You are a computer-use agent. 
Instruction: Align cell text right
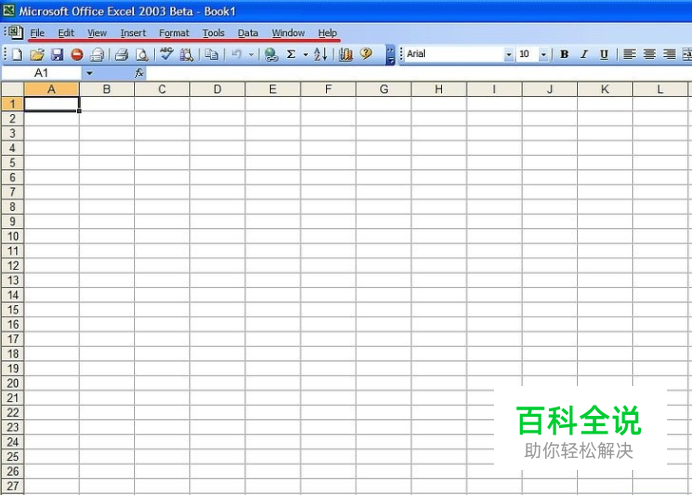669,54
